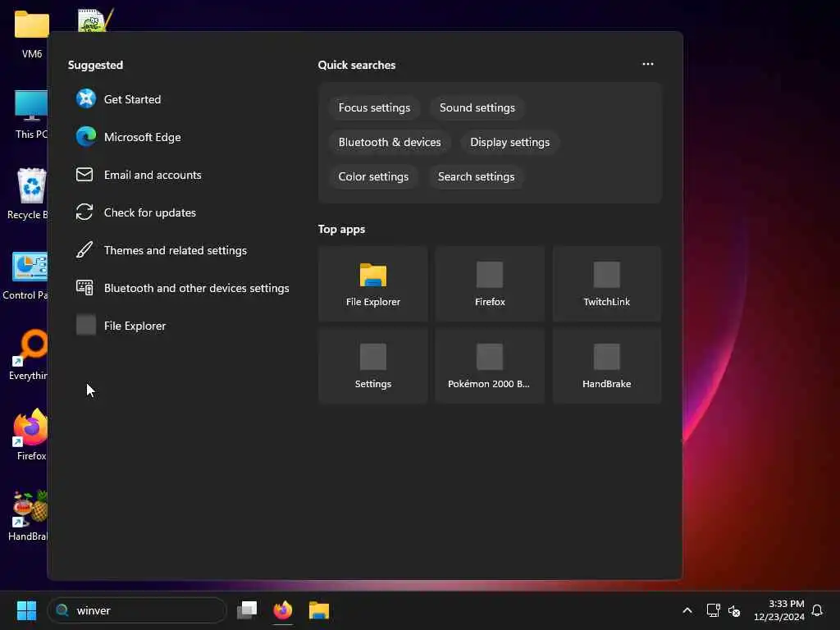Choose Search settings quick search

click(x=477, y=176)
